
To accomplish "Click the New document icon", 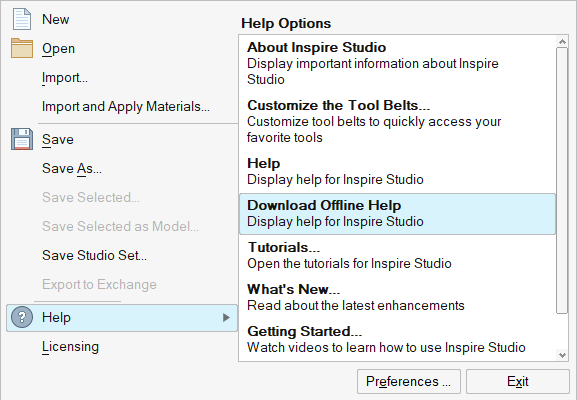I will tap(22, 19).
